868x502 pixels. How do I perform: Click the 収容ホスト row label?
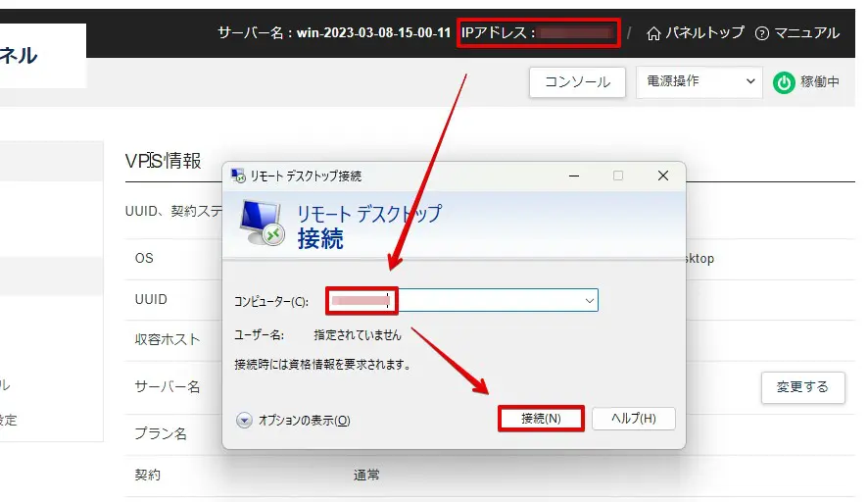tap(168, 339)
